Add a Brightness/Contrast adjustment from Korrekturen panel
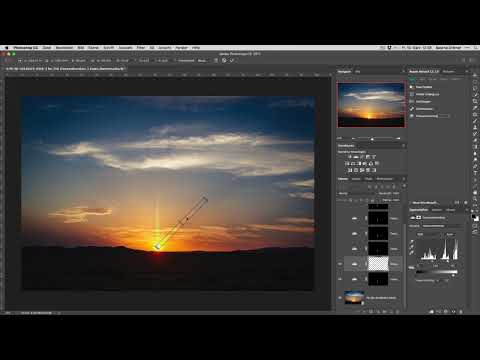The height and width of the screenshot is (360, 480). point(350,157)
